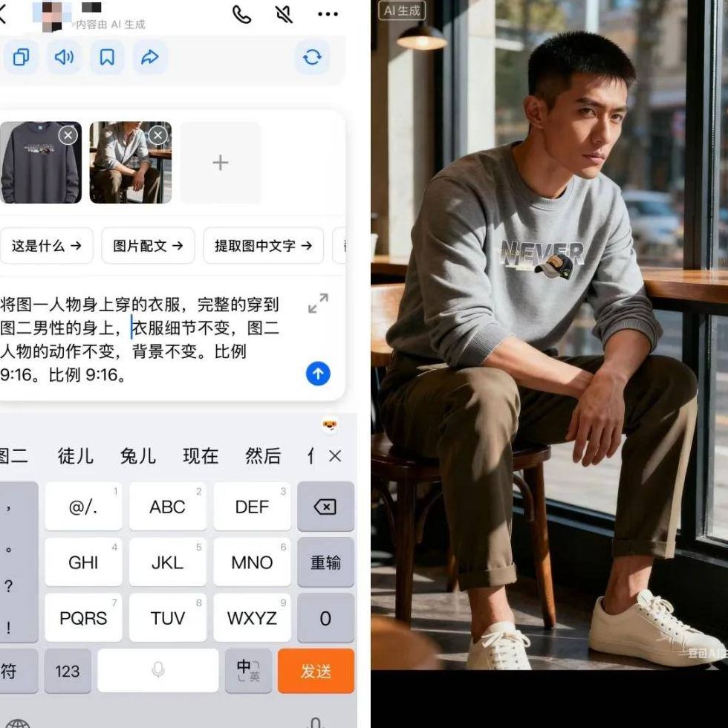
Task: Bookmark the AI response
Action: [107, 57]
